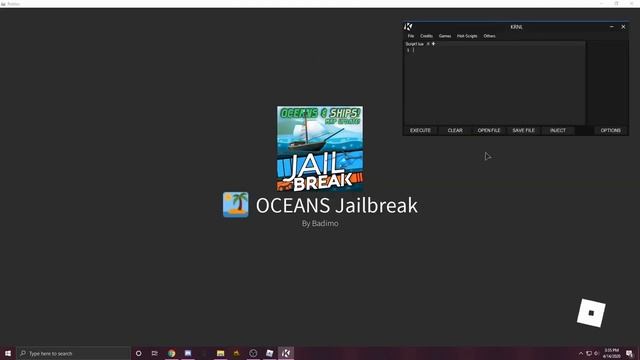640x360 pixels.
Task: Click the Roblox logo loading icon
Action: coord(591,313)
